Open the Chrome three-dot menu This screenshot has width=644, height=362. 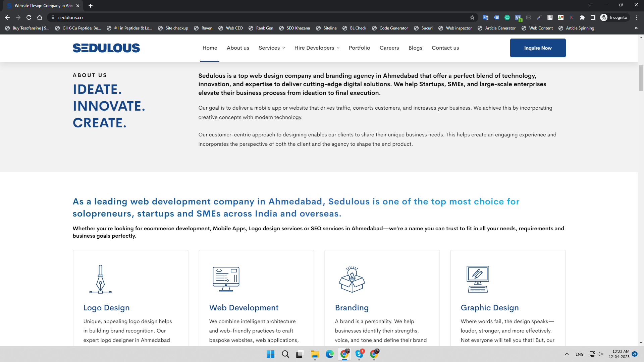(x=637, y=17)
